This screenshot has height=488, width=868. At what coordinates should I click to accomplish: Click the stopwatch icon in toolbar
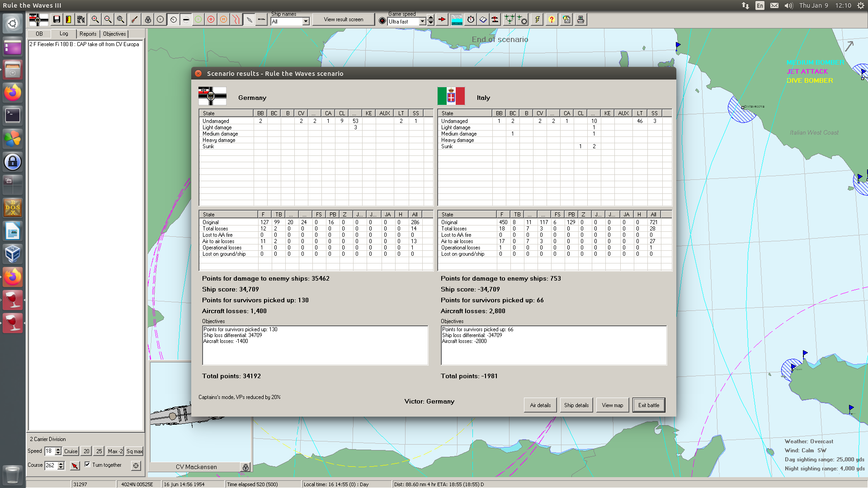471,19
